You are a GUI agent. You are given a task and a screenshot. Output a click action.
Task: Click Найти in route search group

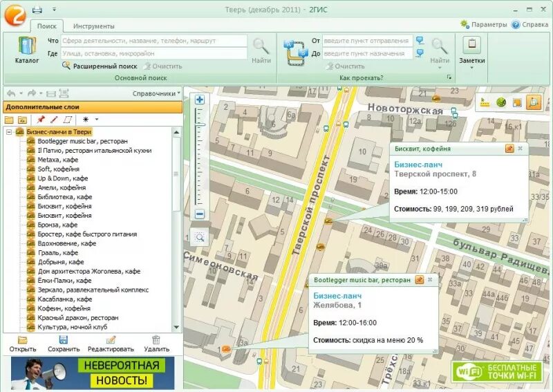440,52
